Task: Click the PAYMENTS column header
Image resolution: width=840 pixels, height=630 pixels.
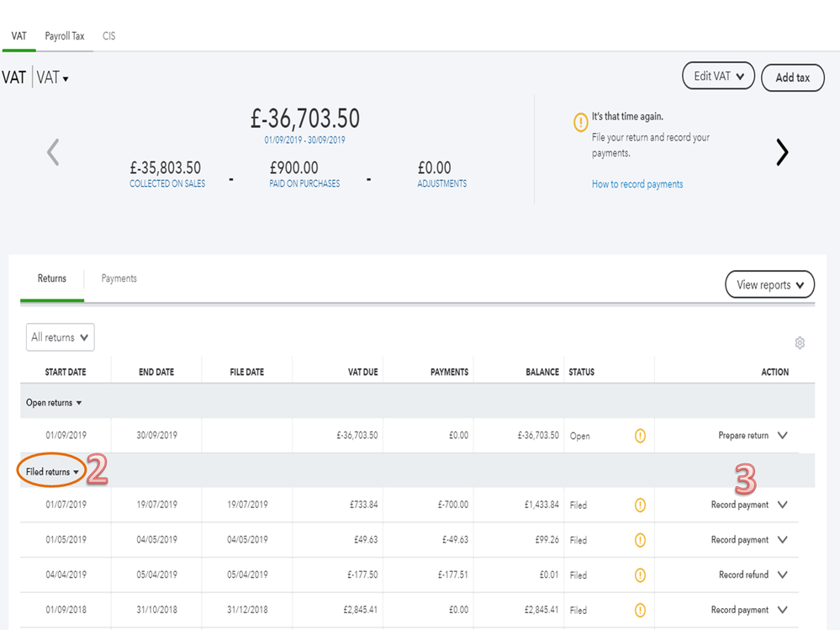Action: pos(449,372)
